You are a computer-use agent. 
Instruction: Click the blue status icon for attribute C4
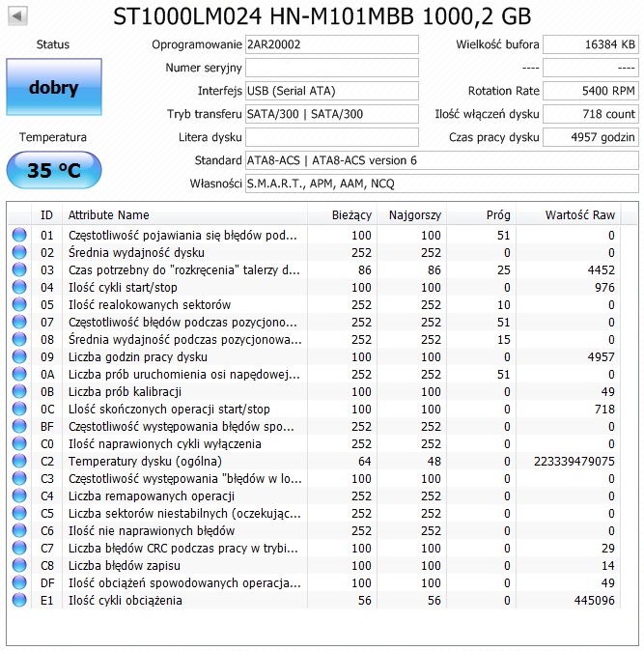click(19, 496)
